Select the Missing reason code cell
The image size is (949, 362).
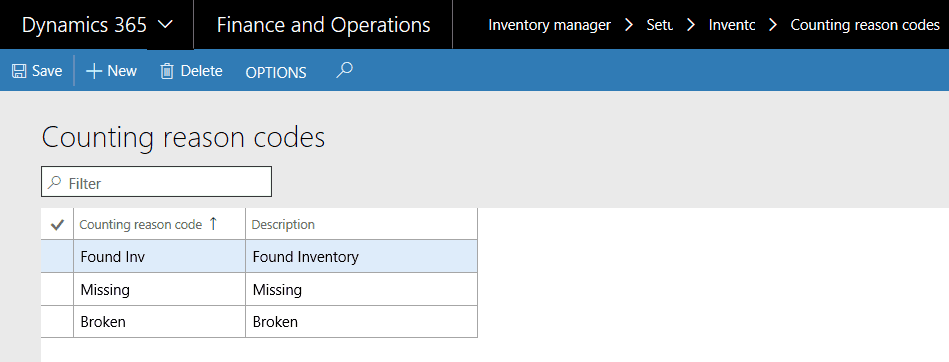coord(159,289)
